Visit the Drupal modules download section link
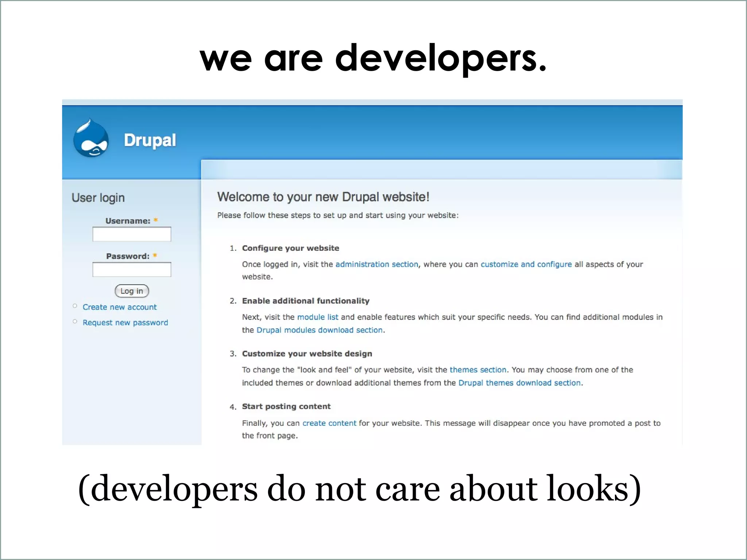Viewport: 747px width, 560px height. [x=320, y=330]
